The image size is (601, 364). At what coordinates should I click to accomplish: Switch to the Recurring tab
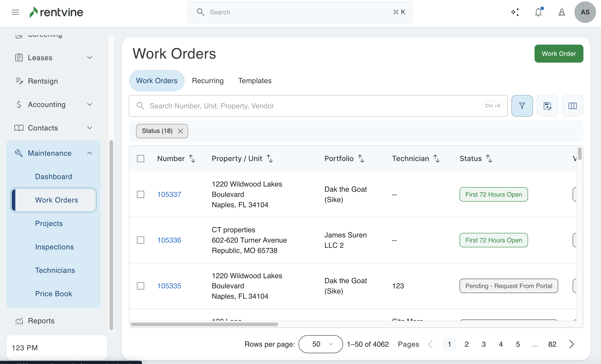pyautogui.click(x=207, y=81)
